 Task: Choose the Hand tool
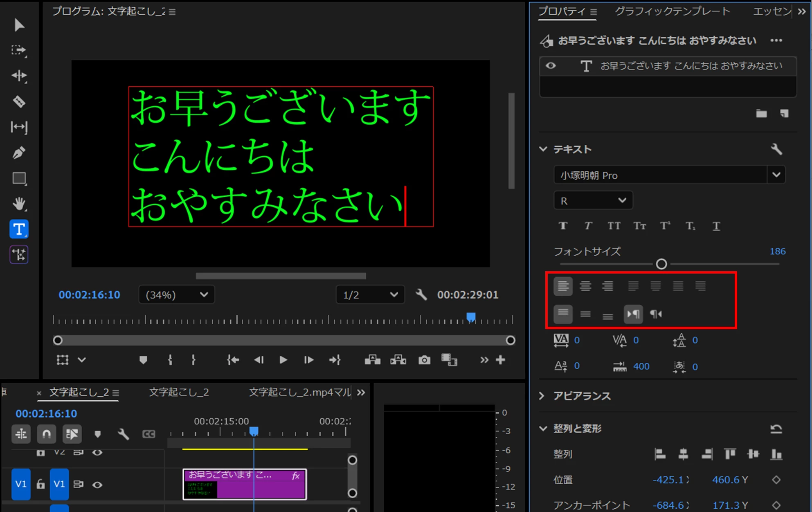19,204
